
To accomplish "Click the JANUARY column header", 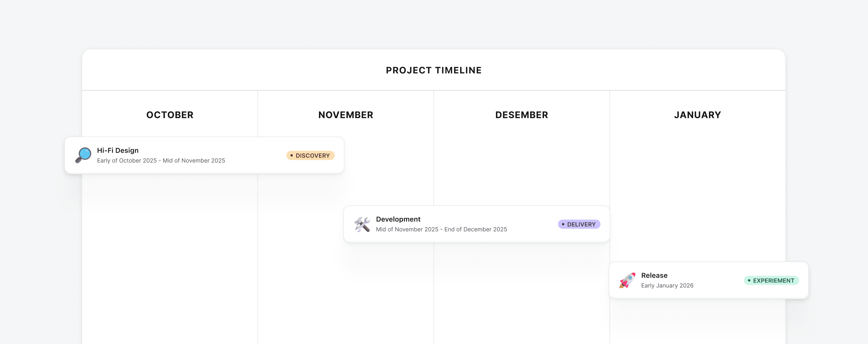I will point(697,115).
